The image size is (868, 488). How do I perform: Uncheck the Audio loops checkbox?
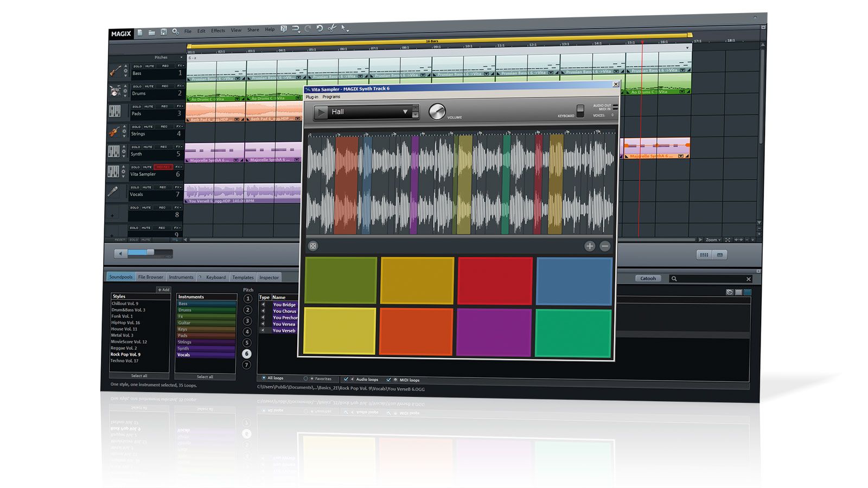[346, 379]
